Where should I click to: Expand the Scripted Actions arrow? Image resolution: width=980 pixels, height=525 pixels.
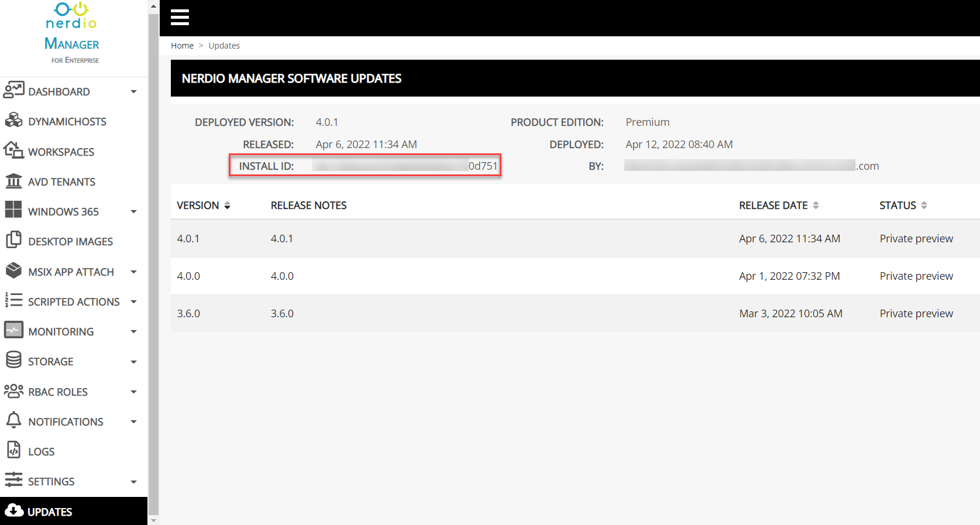coord(133,302)
